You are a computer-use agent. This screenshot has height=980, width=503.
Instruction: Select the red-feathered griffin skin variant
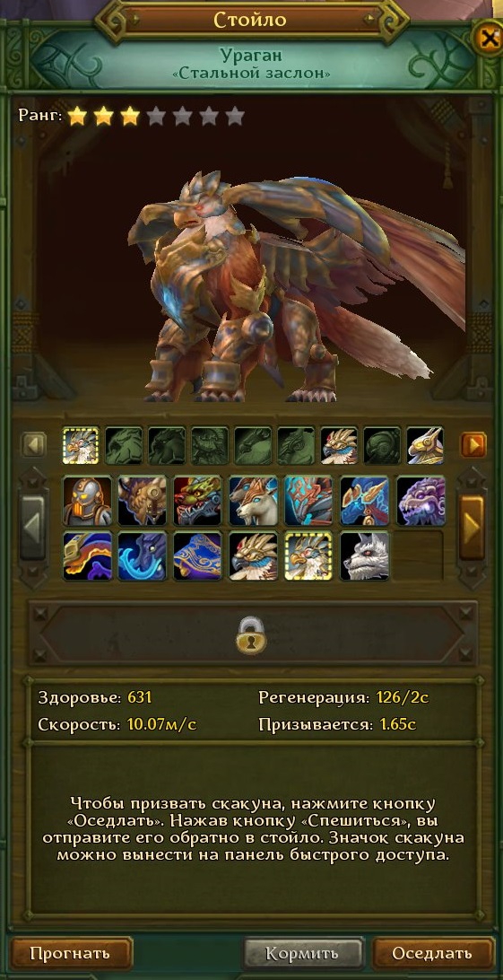tap(339, 446)
